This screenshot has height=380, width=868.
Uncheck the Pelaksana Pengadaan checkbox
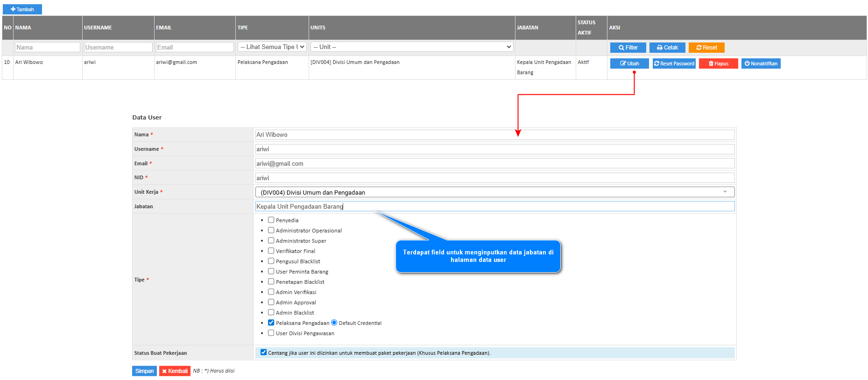tap(271, 323)
